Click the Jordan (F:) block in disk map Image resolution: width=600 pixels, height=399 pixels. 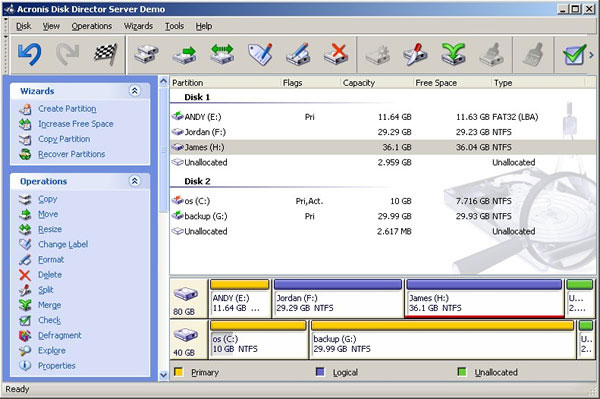click(338, 298)
